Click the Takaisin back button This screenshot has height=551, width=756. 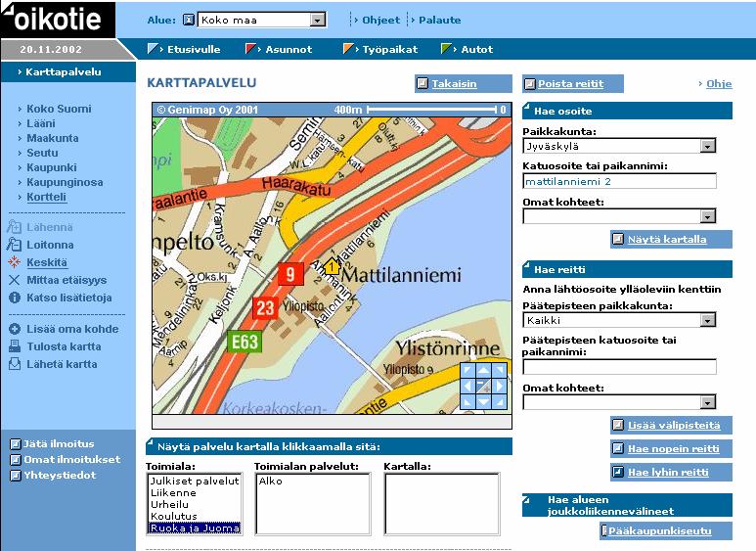(x=464, y=83)
